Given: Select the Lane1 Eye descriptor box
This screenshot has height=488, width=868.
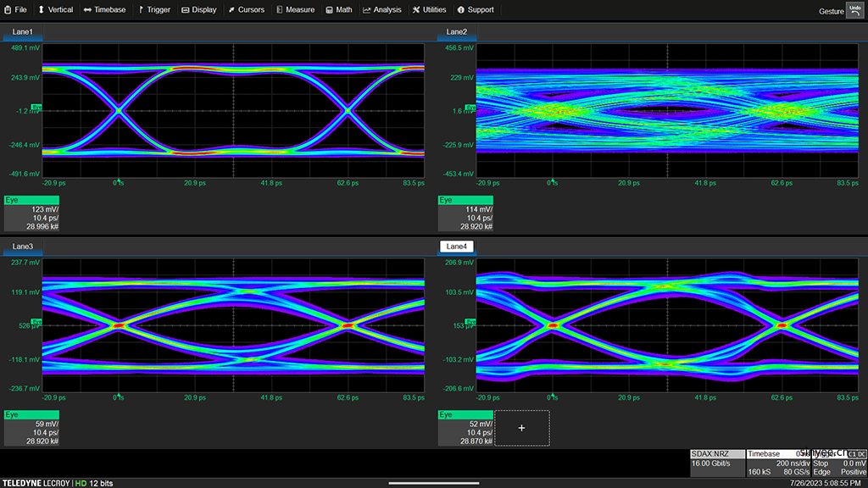Looking at the screenshot, I should (31, 213).
